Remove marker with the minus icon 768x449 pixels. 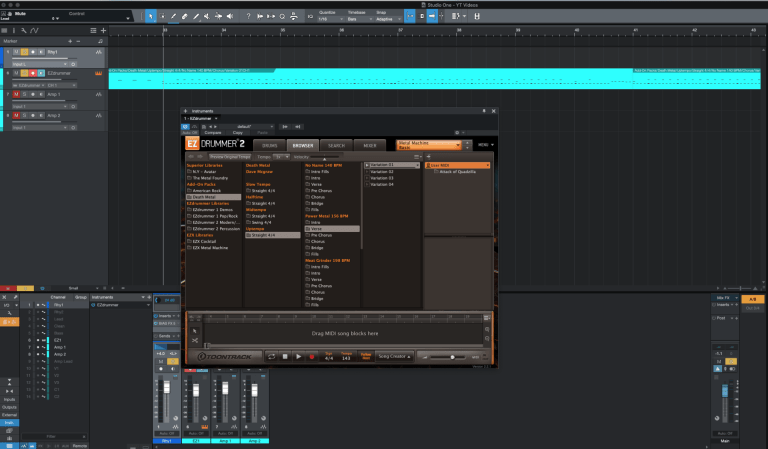[x=78, y=41]
